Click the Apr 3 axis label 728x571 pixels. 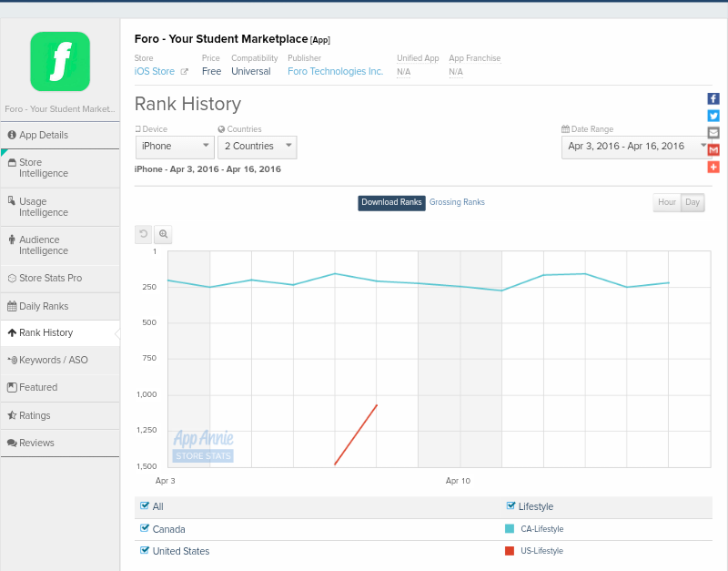[x=166, y=481]
